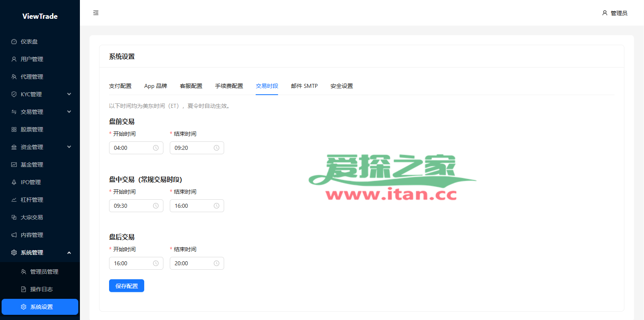The width and height of the screenshot is (644, 320).
Task: Open 杠杆管理 in the sidebar
Action: pyautogui.click(x=40, y=200)
